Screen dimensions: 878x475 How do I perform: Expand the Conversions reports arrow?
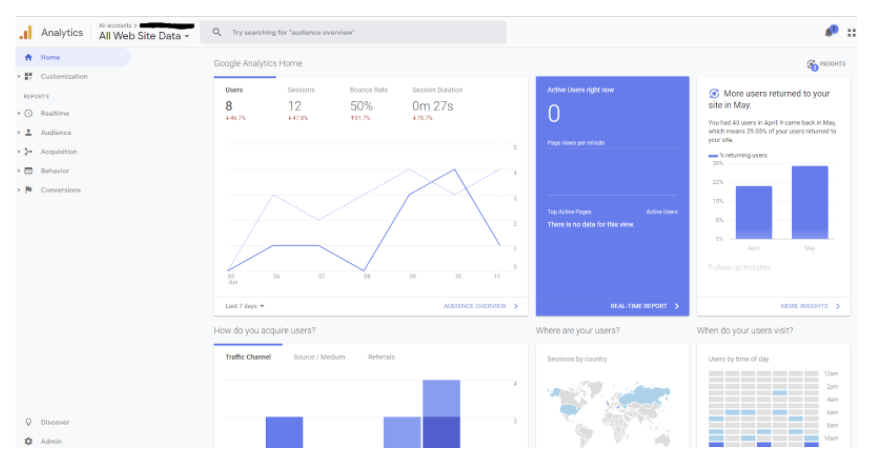[x=18, y=190]
